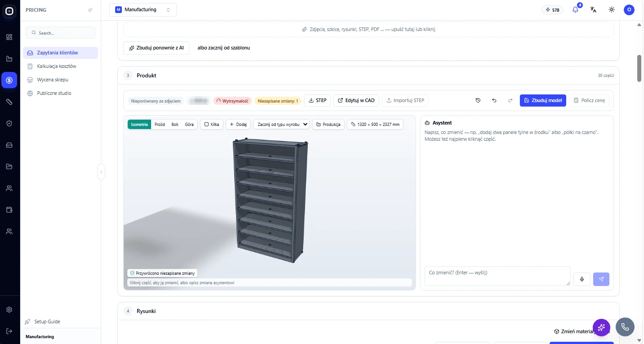This screenshot has height=344, width=644.
Task: Switch to Przód view
Action: point(160,125)
